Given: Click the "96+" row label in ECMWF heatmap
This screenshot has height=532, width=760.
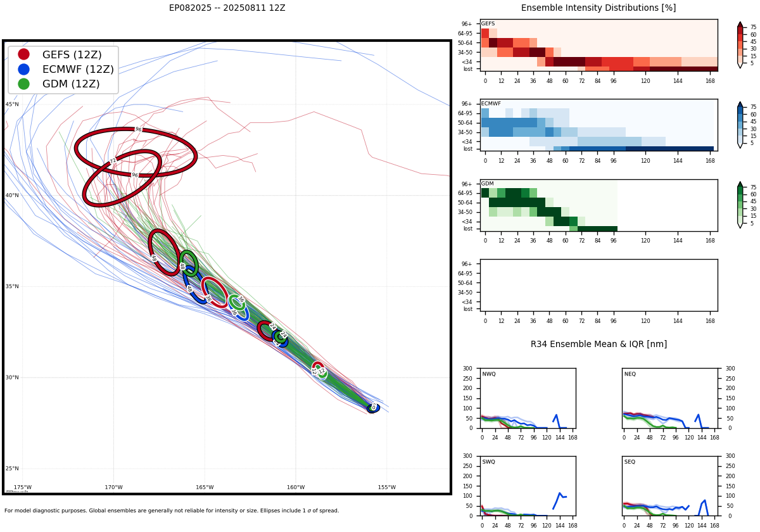Looking at the screenshot, I should pos(467,104).
